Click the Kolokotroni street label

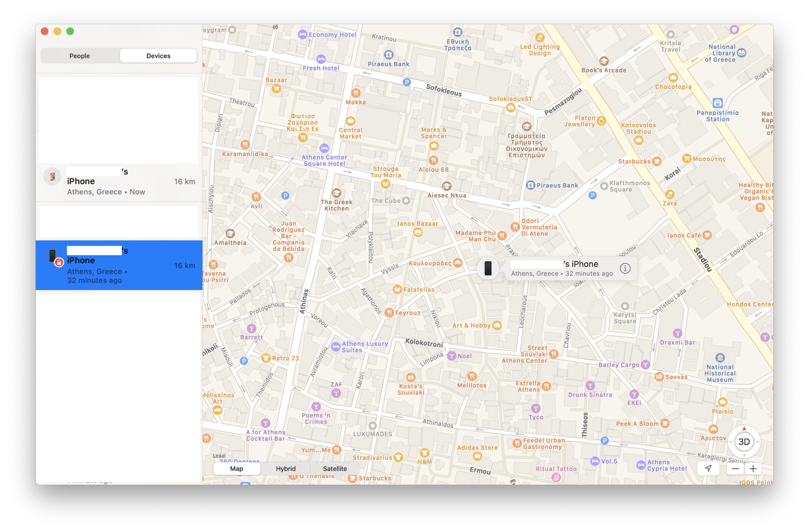tap(424, 343)
